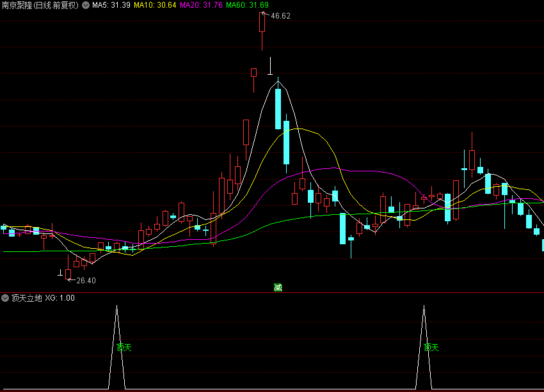The width and height of the screenshot is (544, 392).
Task: Click the first 顶天 signal label
Action: click(124, 347)
